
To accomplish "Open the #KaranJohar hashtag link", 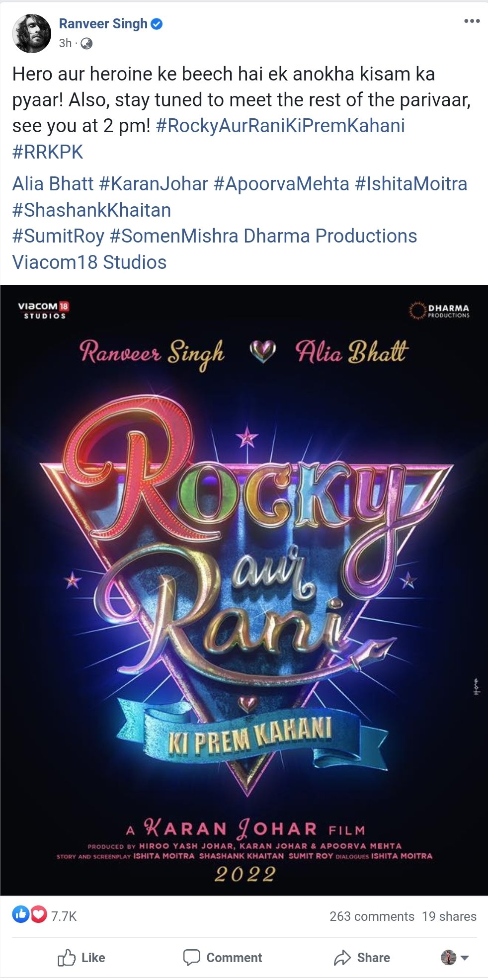I will click(154, 184).
